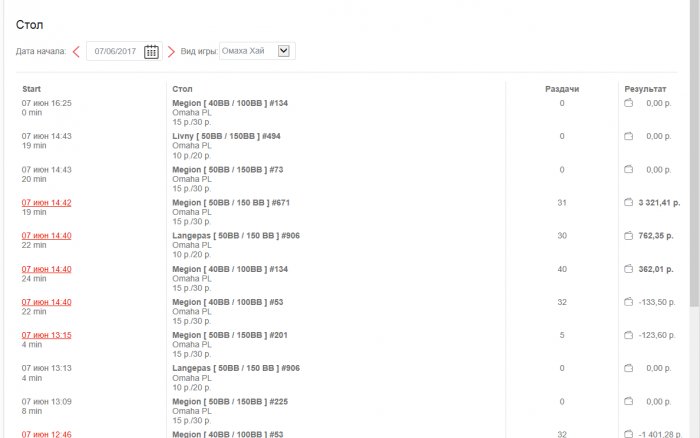Screen dimensions: 700x438
Task: Click wallet icon beside 762,35 р.
Action: pos(629,235)
